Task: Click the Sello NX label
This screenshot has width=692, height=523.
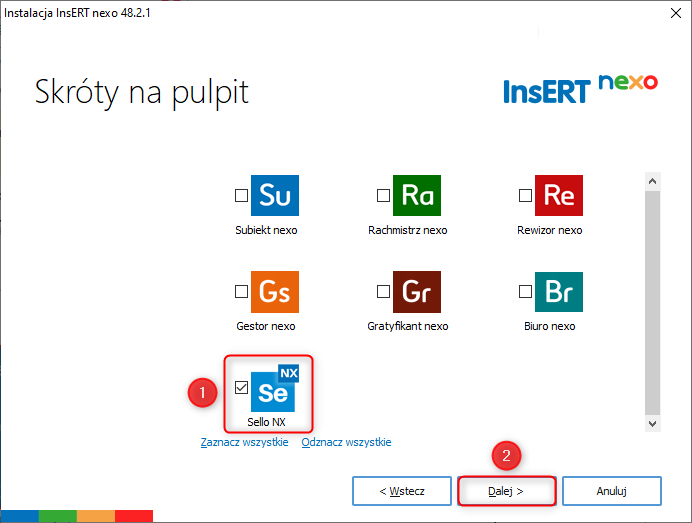Action: coord(267,422)
